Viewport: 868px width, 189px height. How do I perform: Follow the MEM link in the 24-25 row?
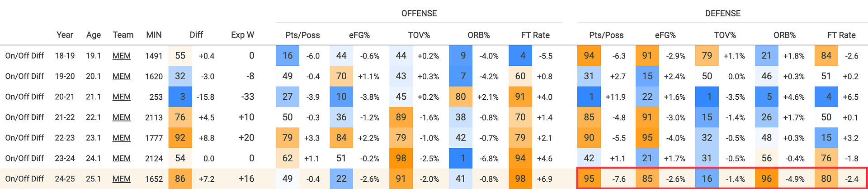click(122, 179)
